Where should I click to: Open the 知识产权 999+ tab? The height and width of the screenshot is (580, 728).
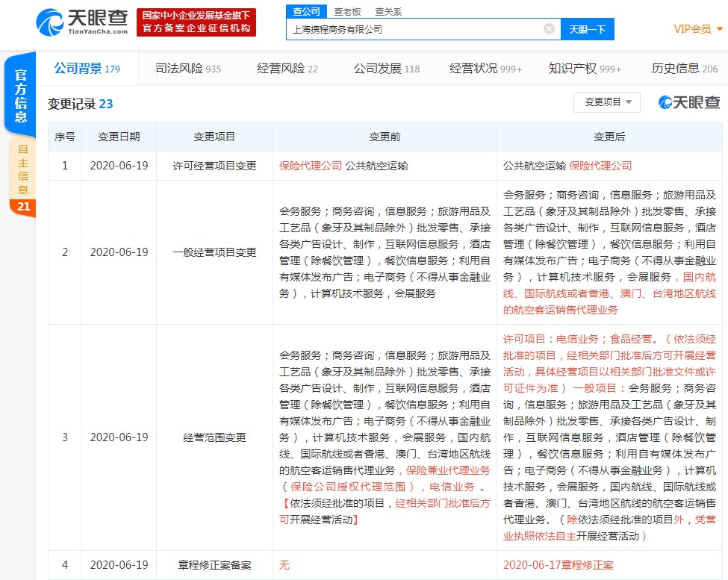tap(585, 69)
